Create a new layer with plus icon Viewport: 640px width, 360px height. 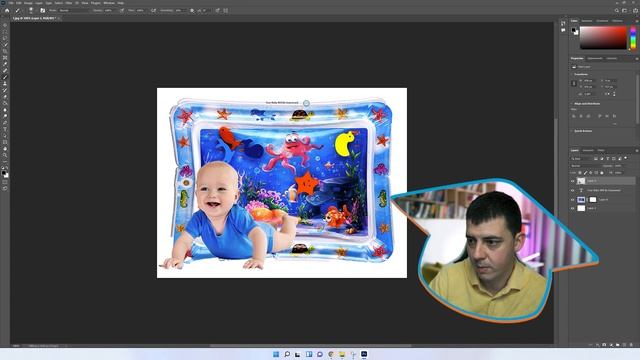click(624, 345)
